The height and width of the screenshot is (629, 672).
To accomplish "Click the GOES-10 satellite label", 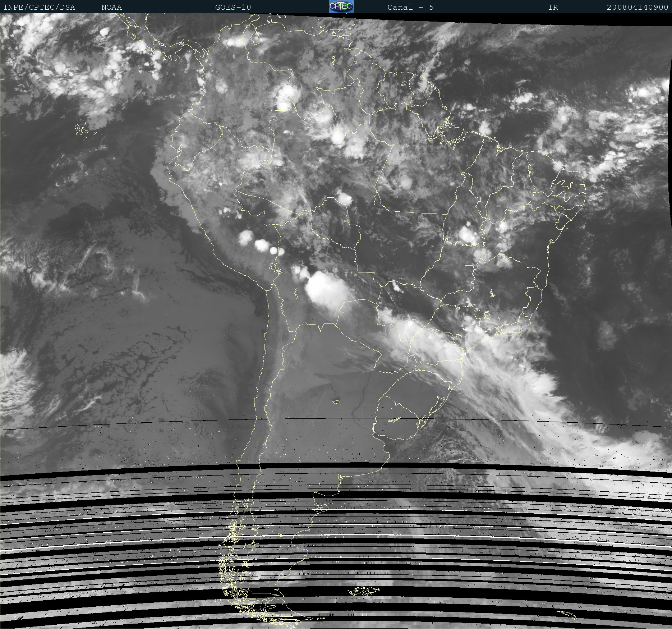I will (x=233, y=7).
